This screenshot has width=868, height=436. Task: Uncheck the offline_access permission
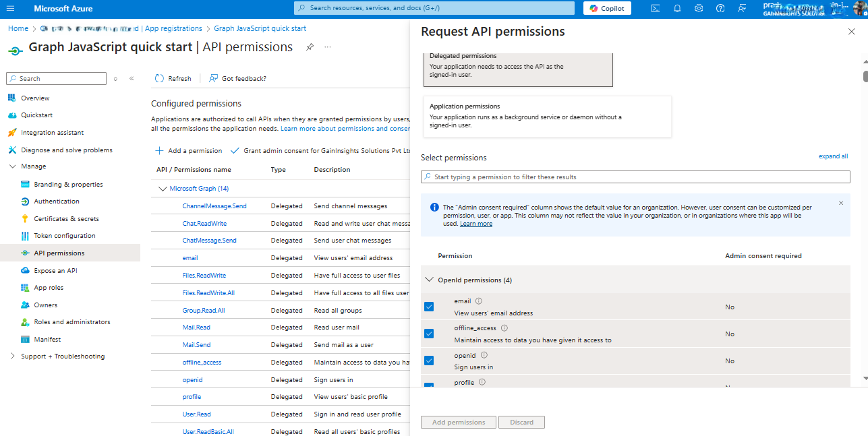pos(429,333)
